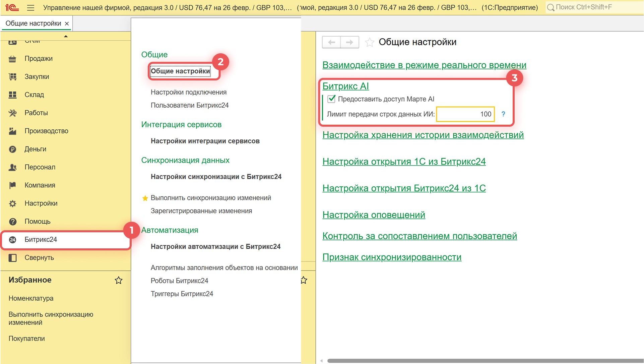Click the star icon beside Избранное header
The width and height of the screenshot is (644, 364).
pyautogui.click(x=119, y=280)
